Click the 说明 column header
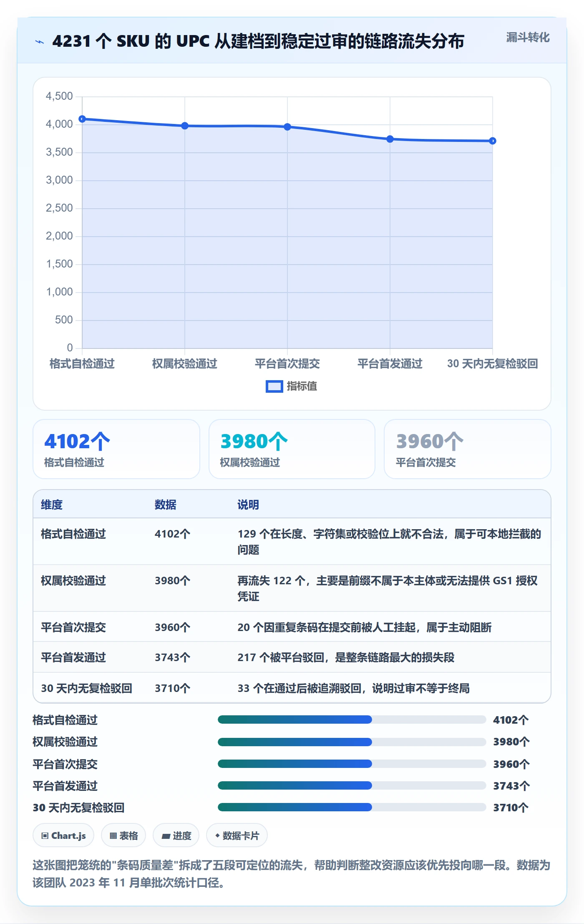 pyautogui.click(x=248, y=505)
